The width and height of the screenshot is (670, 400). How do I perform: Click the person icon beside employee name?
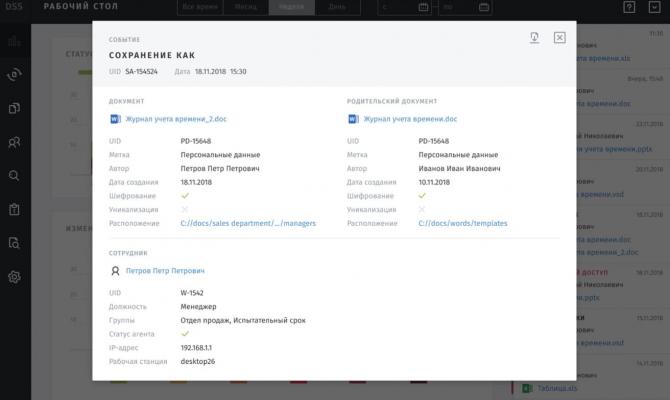point(115,271)
